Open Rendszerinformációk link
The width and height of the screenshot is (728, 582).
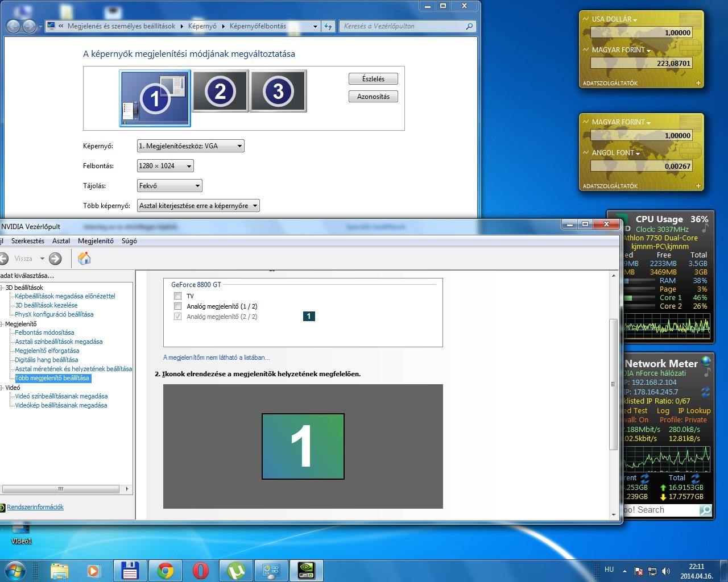pyautogui.click(x=35, y=507)
